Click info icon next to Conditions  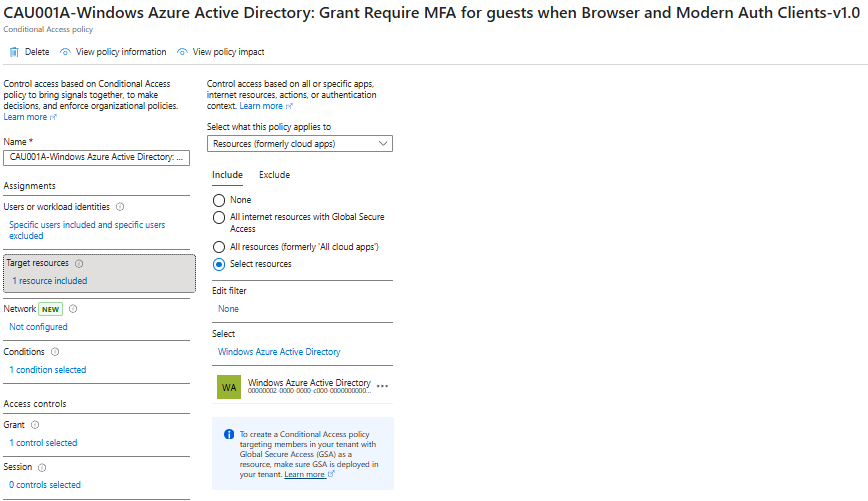click(x=55, y=352)
